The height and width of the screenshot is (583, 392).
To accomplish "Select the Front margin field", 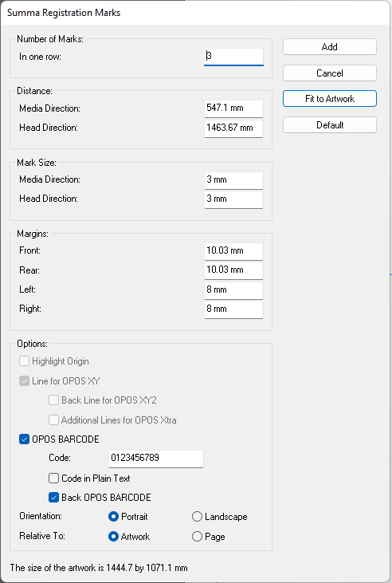I will (233, 251).
